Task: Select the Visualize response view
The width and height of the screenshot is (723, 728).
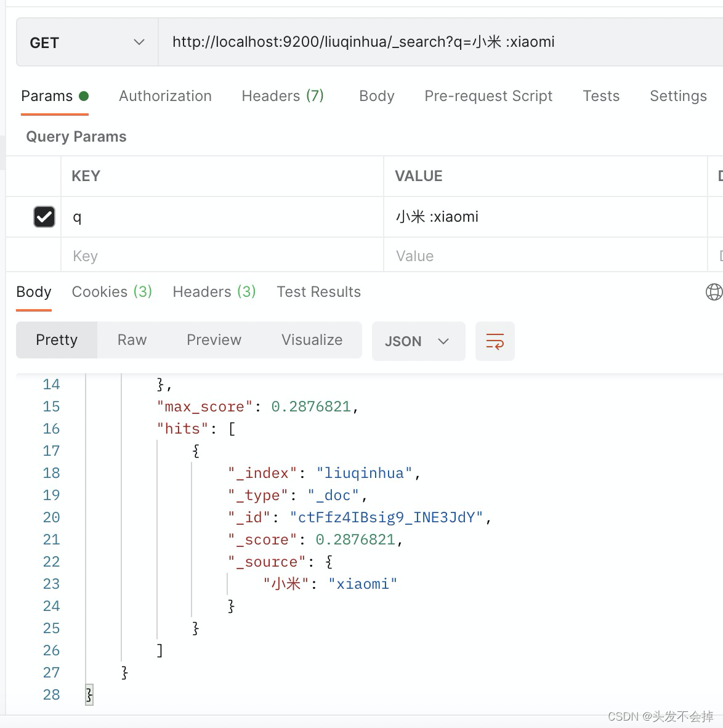Action: 312,340
